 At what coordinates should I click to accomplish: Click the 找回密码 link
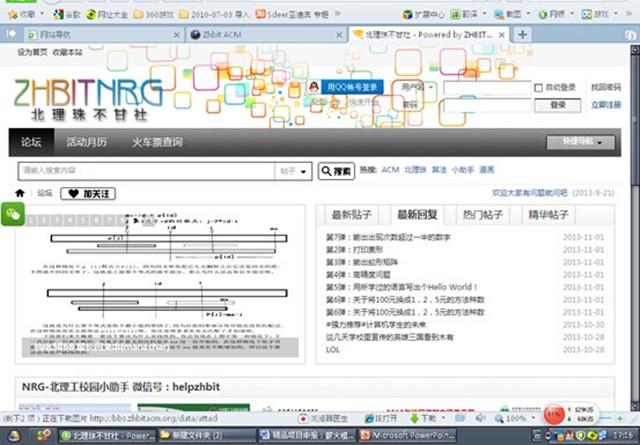click(606, 87)
